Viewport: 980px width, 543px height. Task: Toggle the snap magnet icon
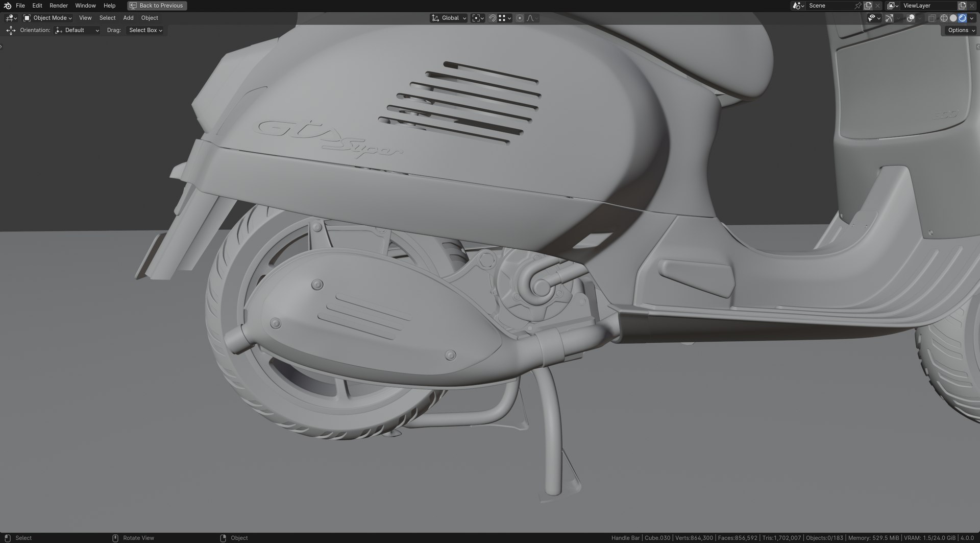(x=493, y=18)
